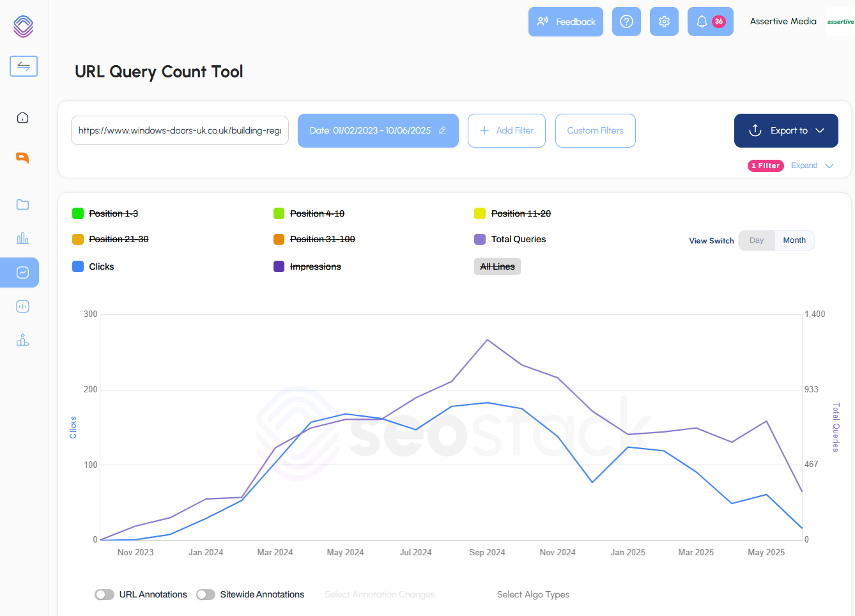Click the green Position 1-3 color swatch
The image size is (855, 616).
point(79,213)
